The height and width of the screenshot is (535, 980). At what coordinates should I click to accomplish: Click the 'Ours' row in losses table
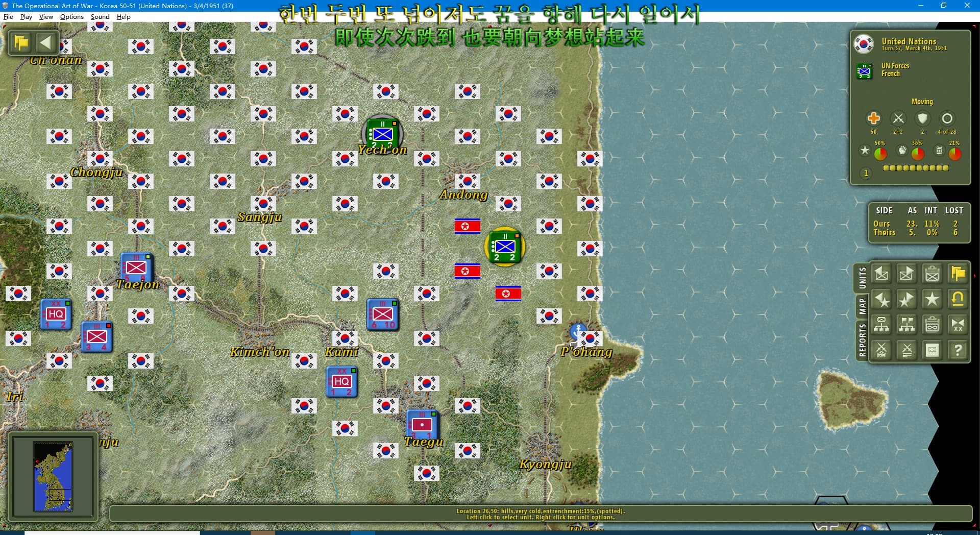918,224
